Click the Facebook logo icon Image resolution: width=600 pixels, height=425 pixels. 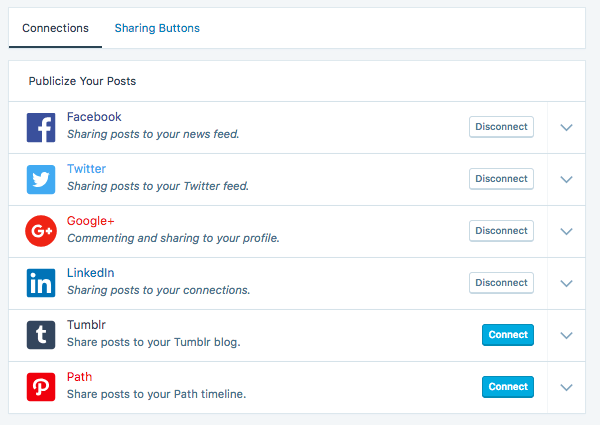(41, 127)
